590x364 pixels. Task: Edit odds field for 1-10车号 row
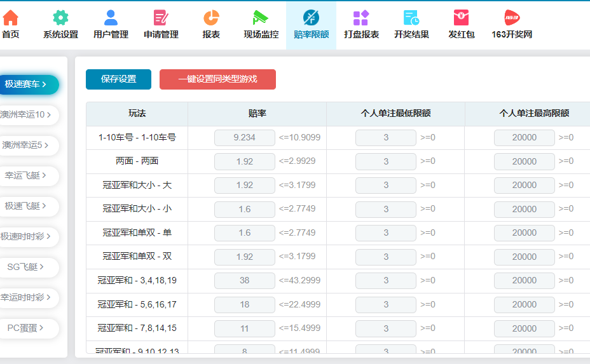point(245,138)
